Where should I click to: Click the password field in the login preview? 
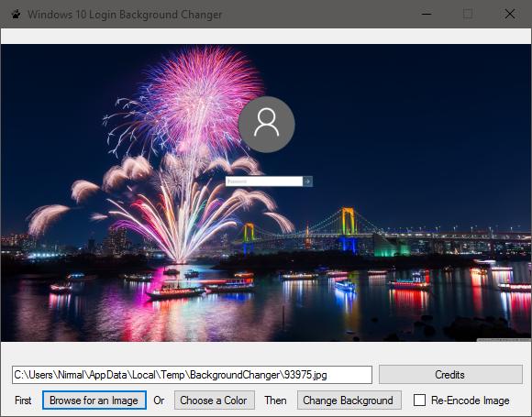point(264,181)
